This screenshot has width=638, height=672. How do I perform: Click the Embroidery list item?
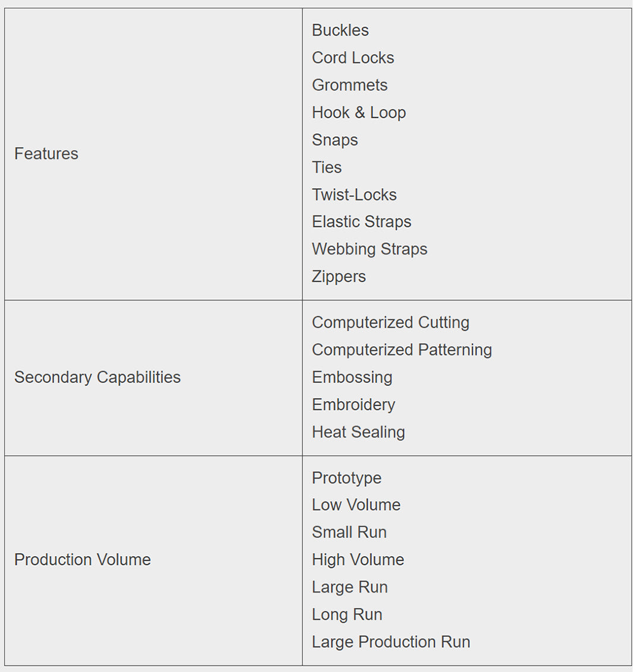(x=353, y=405)
